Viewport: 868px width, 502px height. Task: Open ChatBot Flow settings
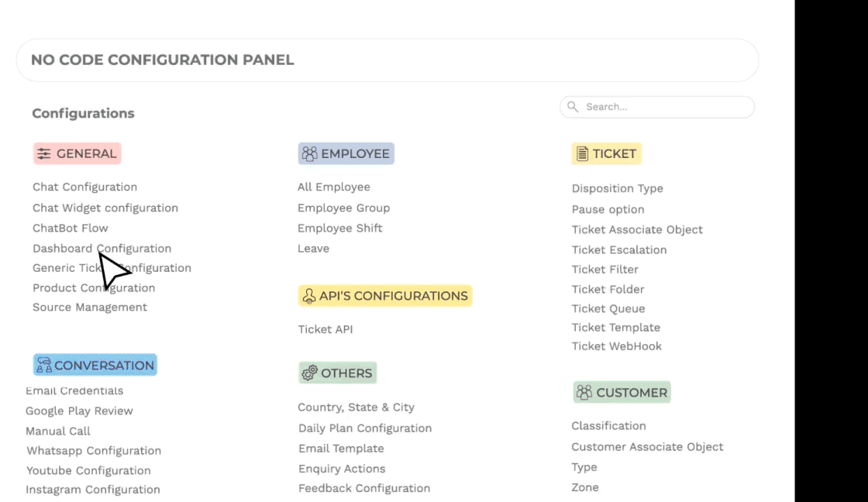click(71, 228)
